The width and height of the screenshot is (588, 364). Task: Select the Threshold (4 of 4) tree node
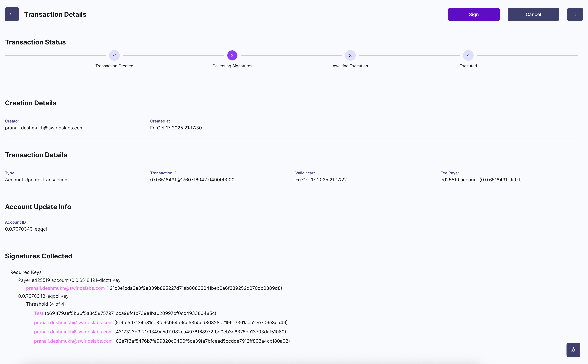point(46,304)
